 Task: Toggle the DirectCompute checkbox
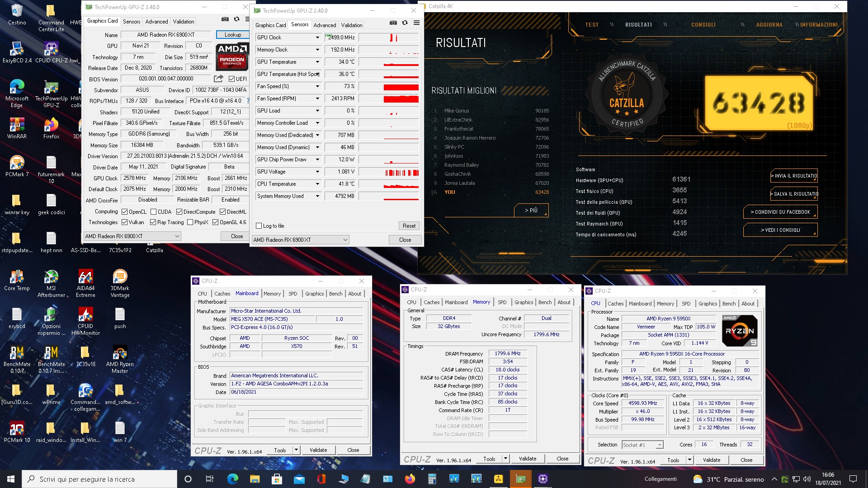point(179,212)
